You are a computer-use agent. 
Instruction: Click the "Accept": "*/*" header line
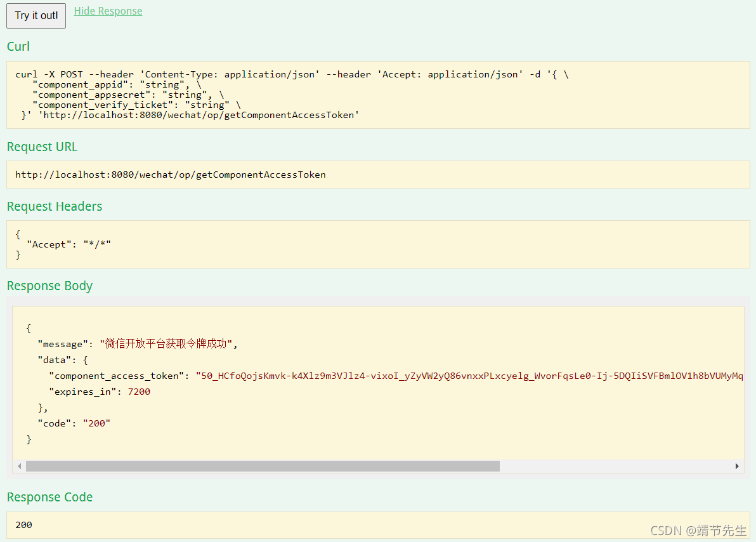point(68,244)
